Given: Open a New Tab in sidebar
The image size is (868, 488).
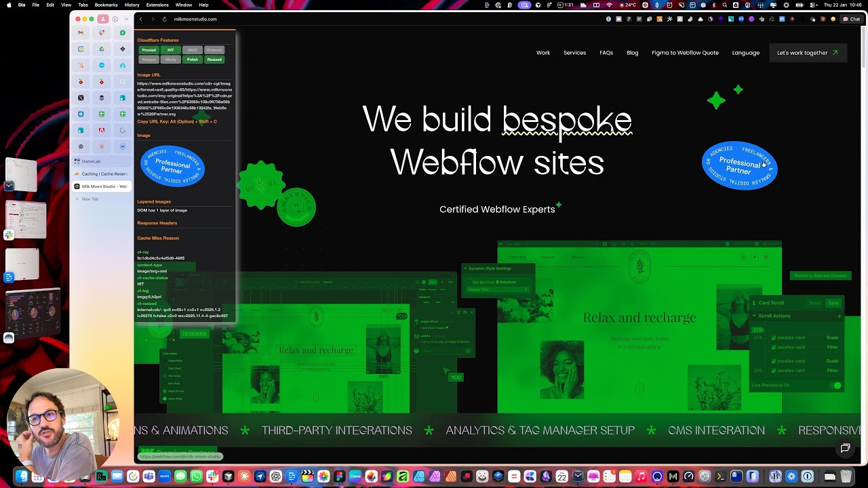Looking at the screenshot, I should click(102, 199).
